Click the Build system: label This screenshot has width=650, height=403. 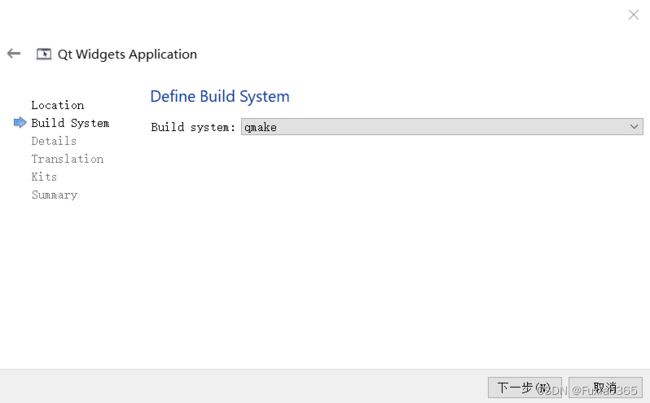point(193,127)
